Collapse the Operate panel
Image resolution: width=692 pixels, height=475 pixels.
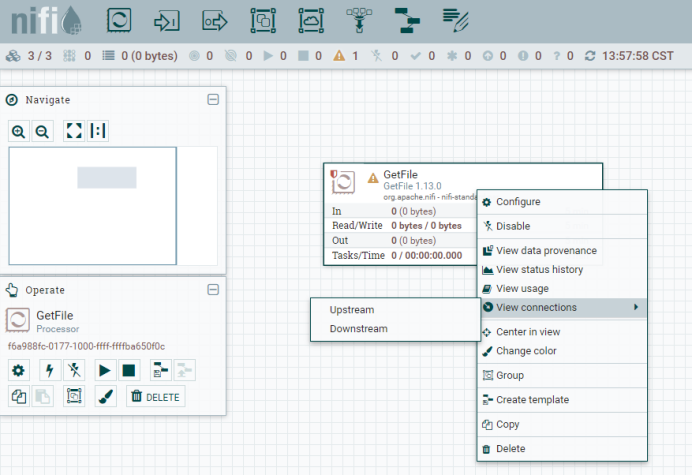click(x=213, y=290)
